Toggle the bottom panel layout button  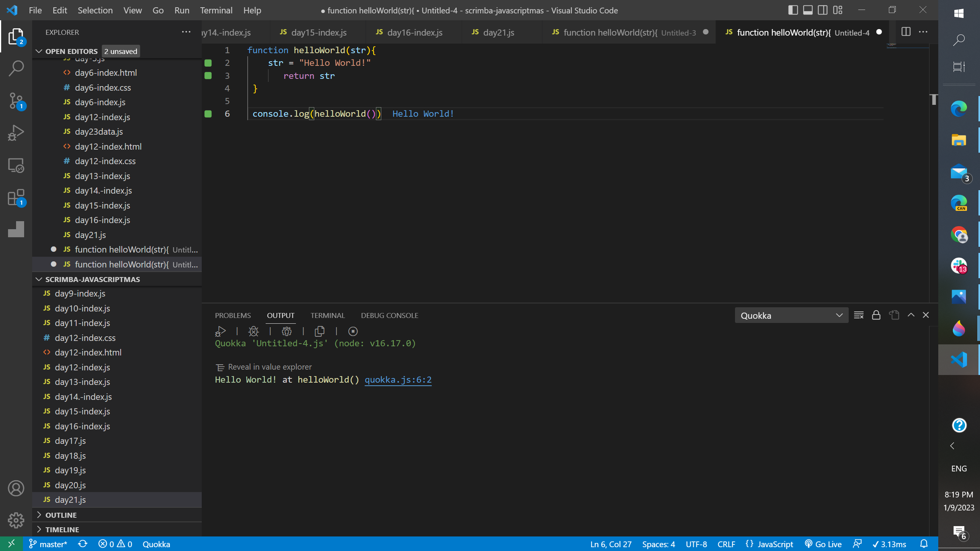tap(808, 10)
